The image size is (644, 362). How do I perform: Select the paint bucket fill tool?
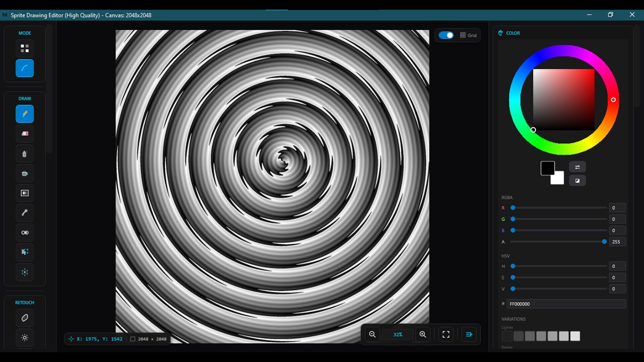pyautogui.click(x=24, y=174)
